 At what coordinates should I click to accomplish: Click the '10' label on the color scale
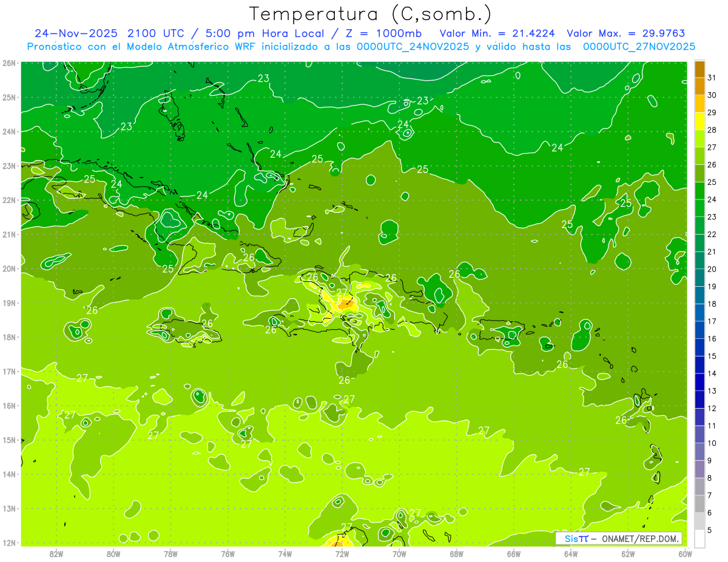coord(712,443)
